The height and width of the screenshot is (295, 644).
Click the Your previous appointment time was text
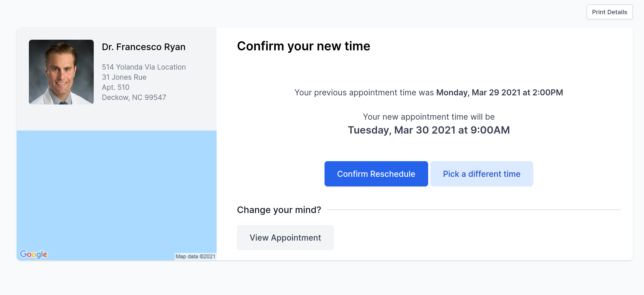pyautogui.click(x=364, y=93)
